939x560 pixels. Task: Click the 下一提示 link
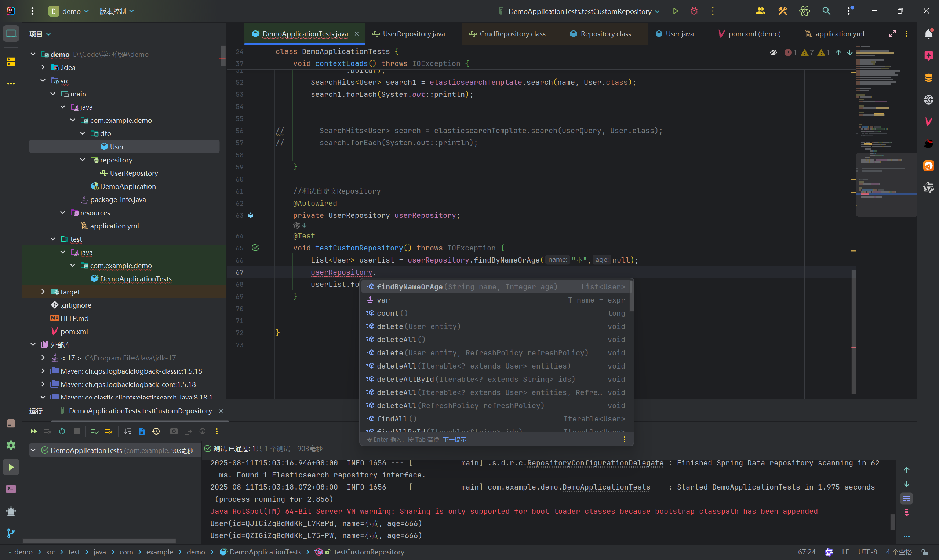coord(455,440)
